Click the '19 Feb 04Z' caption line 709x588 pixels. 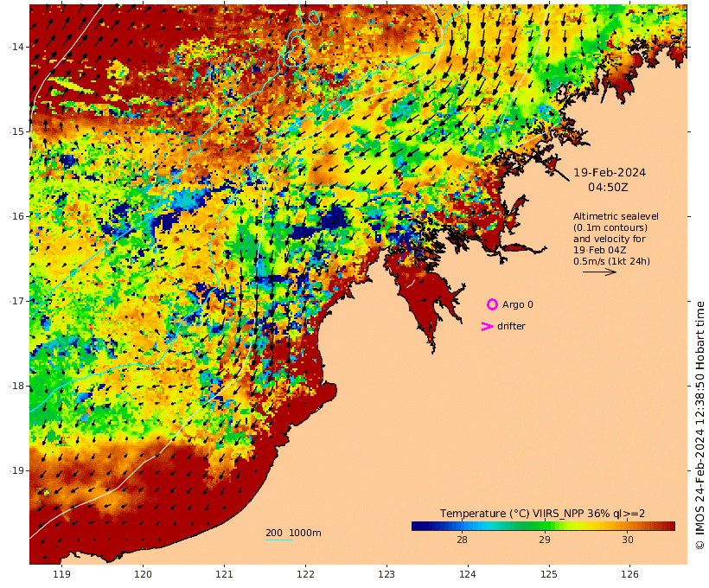tap(599, 250)
